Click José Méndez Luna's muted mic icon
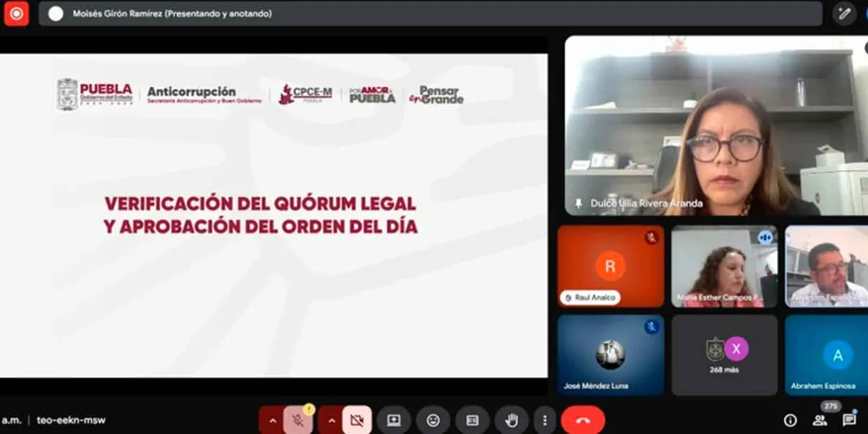The height and width of the screenshot is (434, 868). 652,326
